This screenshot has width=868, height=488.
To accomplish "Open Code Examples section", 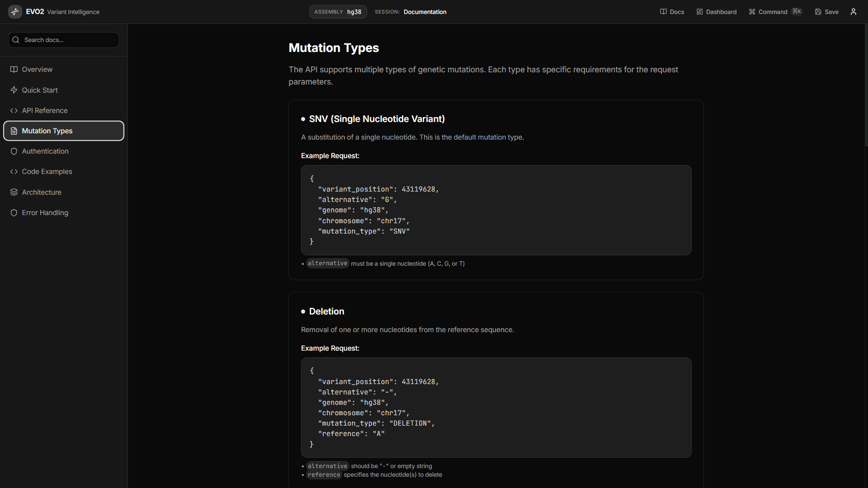I will pos(64,172).
